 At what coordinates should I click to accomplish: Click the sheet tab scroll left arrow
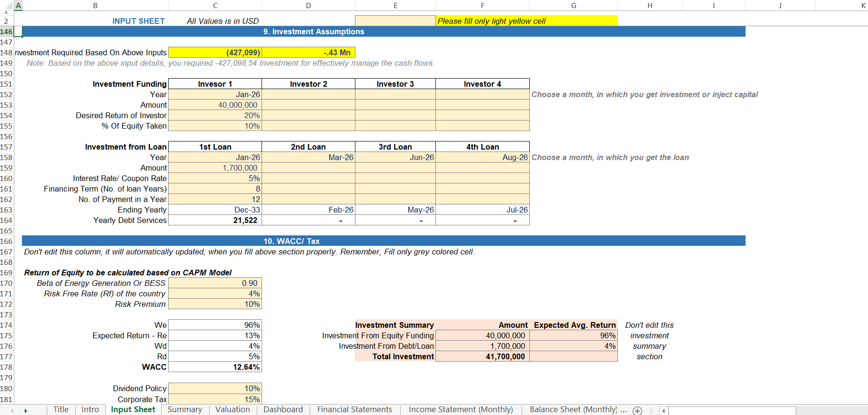[12, 411]
